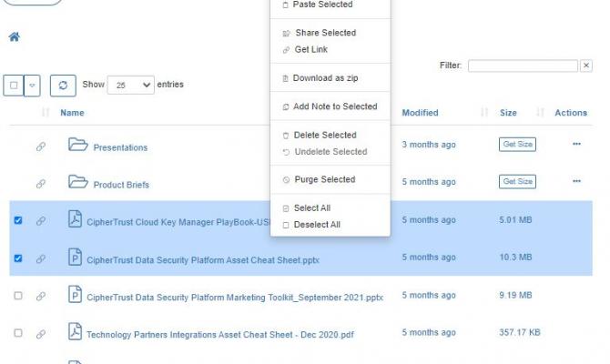Click the home breadcrumb icon

(14, 37)
